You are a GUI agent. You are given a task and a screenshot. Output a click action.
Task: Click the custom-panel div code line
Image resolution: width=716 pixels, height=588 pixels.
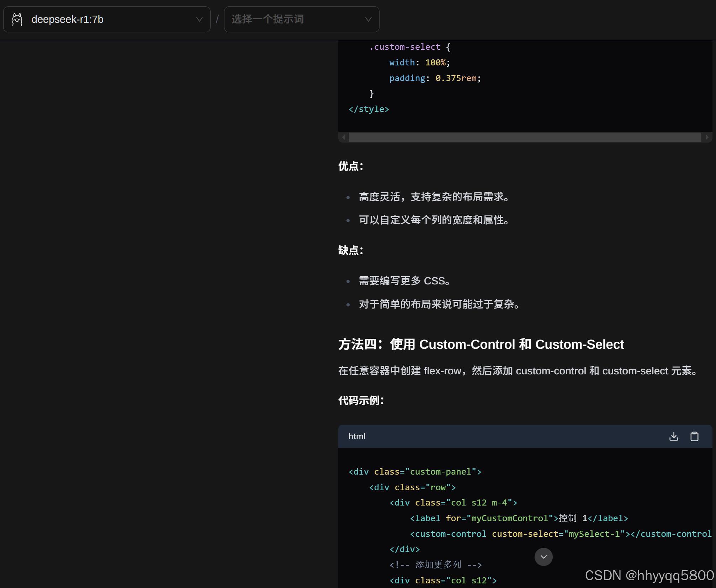[415, 472]
